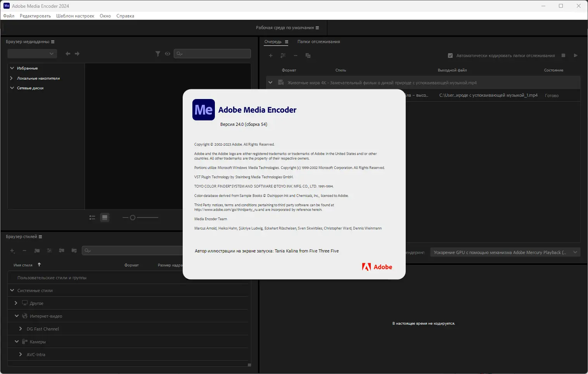This screenshot has width=588, height=374.
Task: Click the Состояние column header in the queue
Action: (553, 70)
